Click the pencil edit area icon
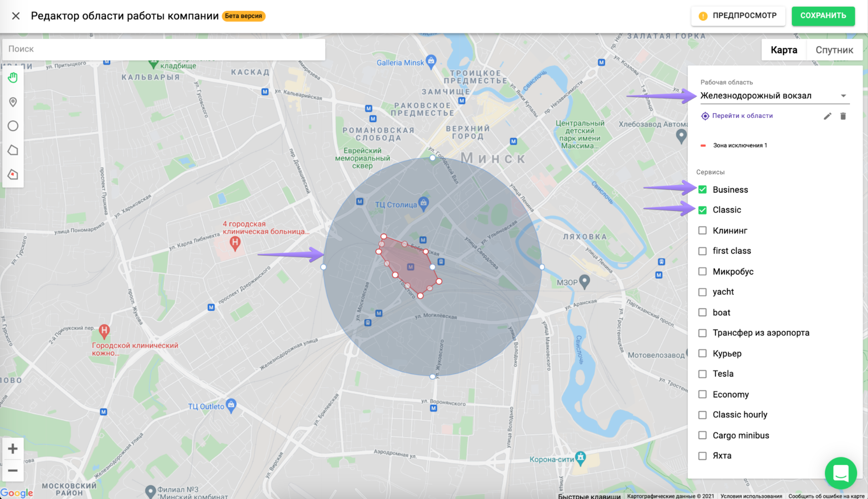 tap(827, 116)
